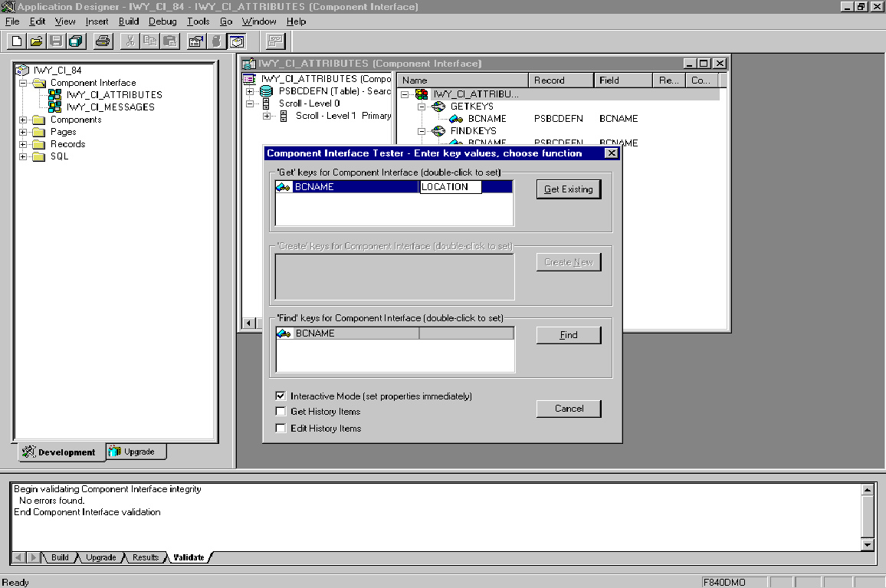Switch to the Build output tab
Viewport: 886px width, 588px height.
pyautogui.click(x=60, y=557)
